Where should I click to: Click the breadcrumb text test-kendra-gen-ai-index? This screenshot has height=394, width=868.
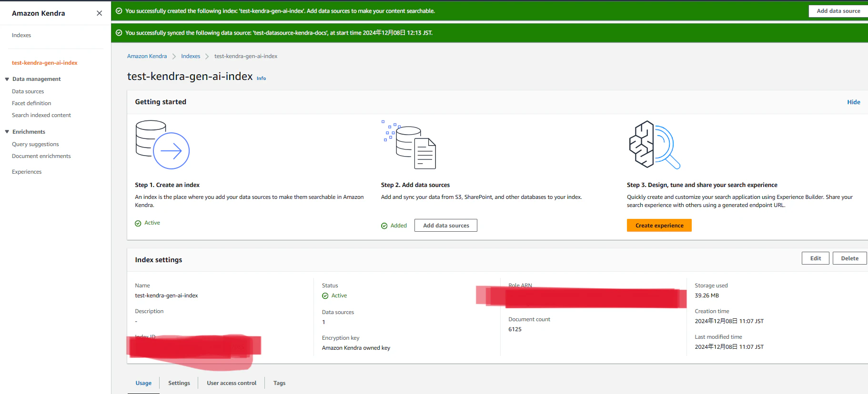tap(246, 56)
